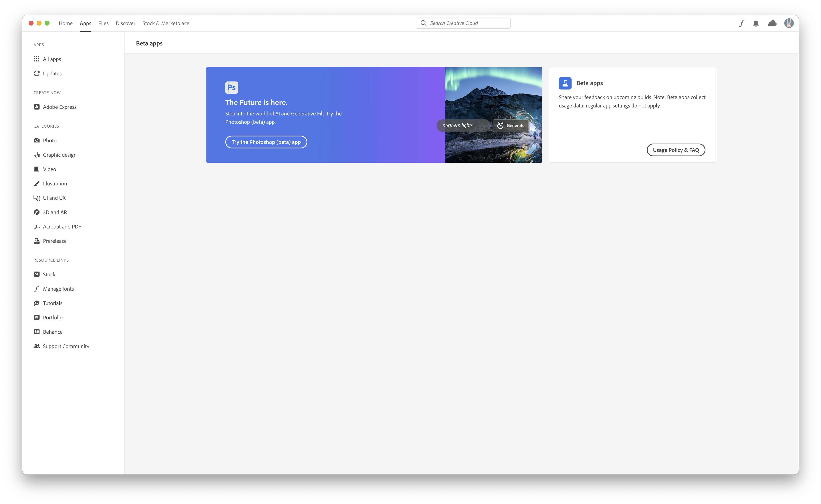Viewport: 821px width, 504px height.
Task: Open the Fonts icon in top bar
Action: (742, 23)
